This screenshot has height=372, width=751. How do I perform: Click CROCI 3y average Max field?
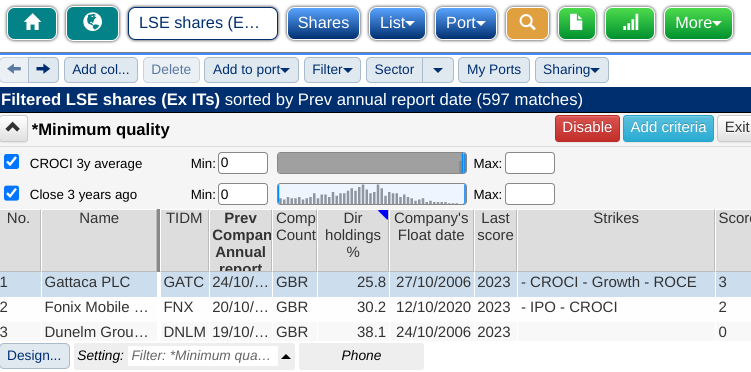point(530,163)
